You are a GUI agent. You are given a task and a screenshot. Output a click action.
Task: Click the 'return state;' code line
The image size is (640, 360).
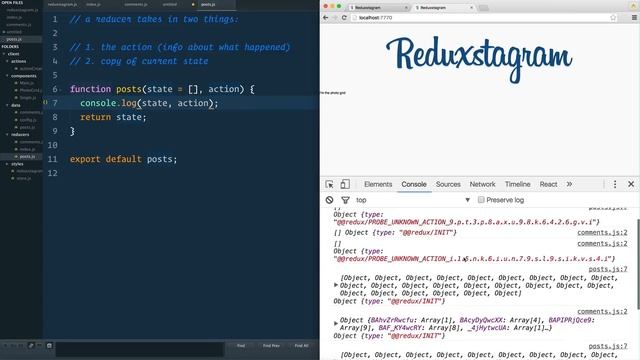[113, 117]
